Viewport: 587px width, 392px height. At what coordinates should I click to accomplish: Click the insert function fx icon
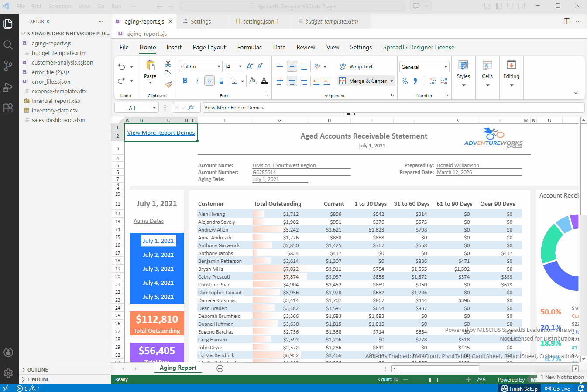point(191,108)
